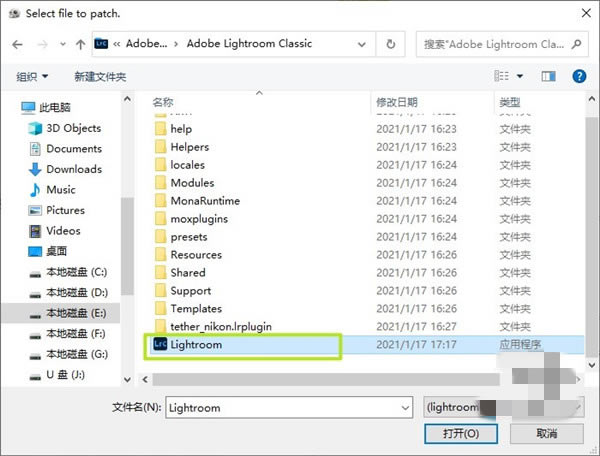Go up one folder level
This screenshot has height=456, width=600.
80,44
